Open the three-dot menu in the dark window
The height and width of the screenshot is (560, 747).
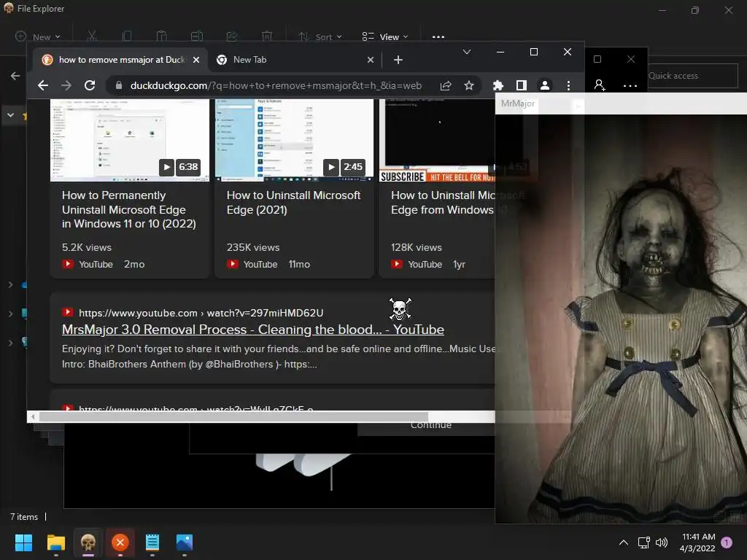630,86
